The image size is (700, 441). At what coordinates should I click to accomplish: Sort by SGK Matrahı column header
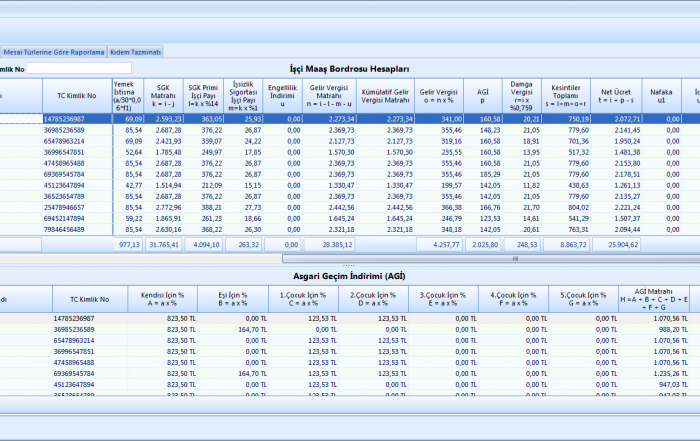coord(163,95)
